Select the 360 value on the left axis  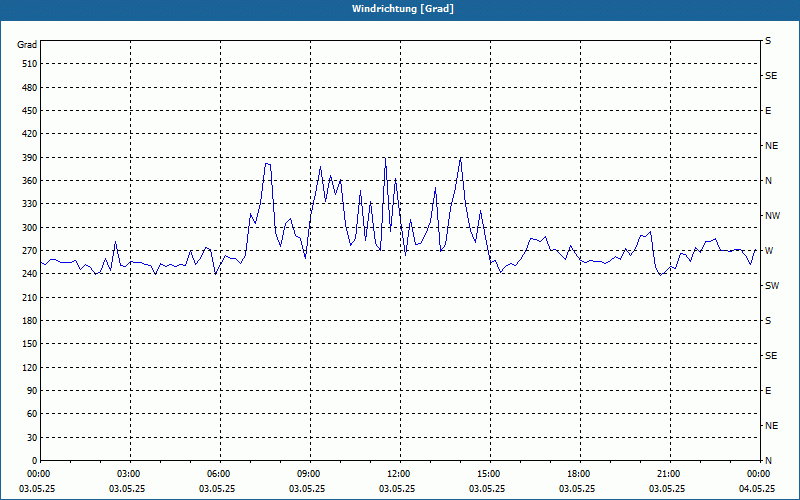click(x=30, y=181)
